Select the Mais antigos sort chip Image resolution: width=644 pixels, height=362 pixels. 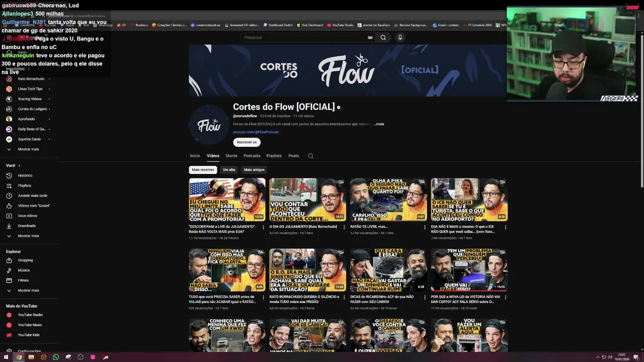(254, 170)
